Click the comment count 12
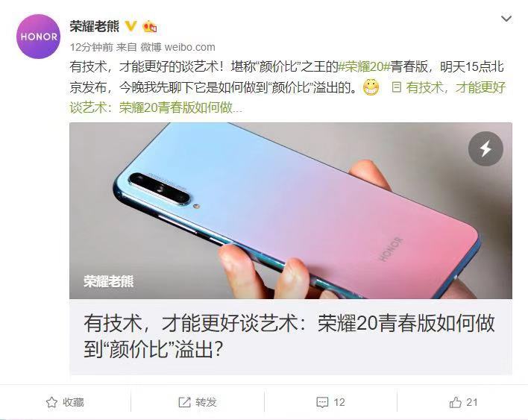This screenshot has height=420, width=528. [x=339, y=402]
